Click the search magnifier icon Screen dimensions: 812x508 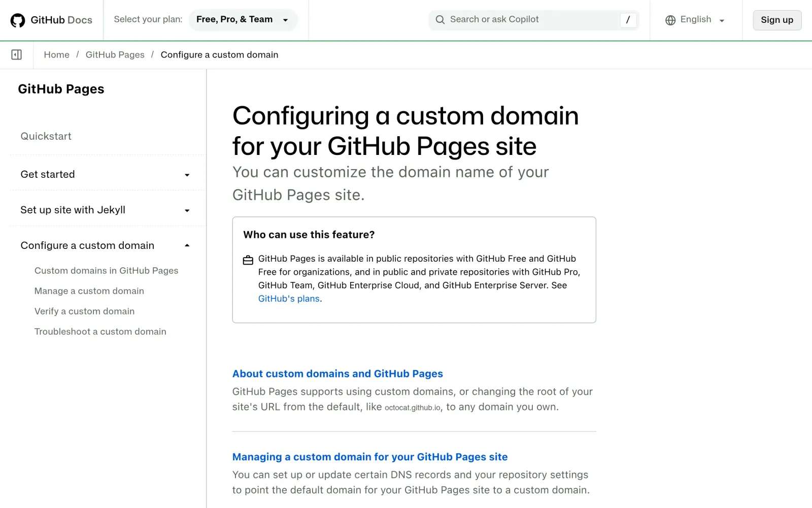(440, 20)
